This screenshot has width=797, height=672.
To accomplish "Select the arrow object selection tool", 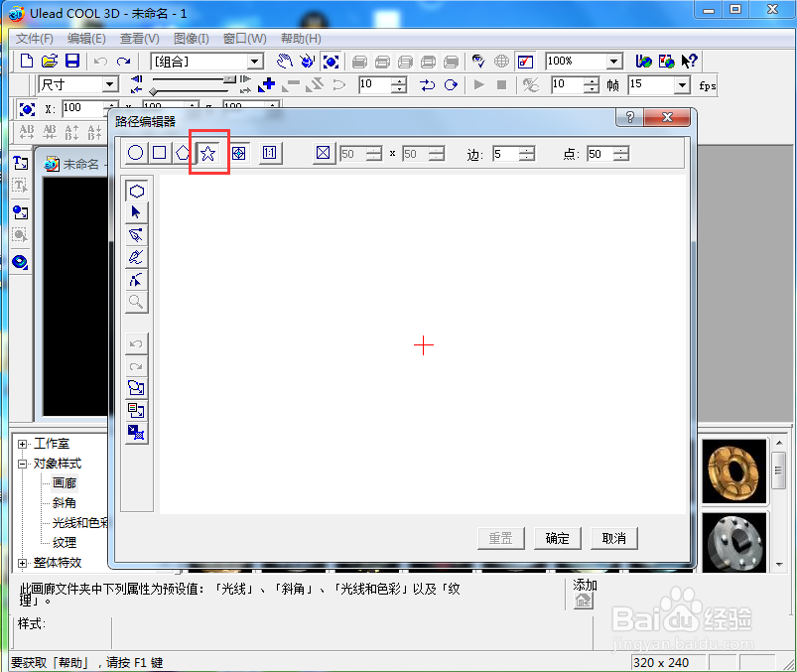I will pos(137,213).
